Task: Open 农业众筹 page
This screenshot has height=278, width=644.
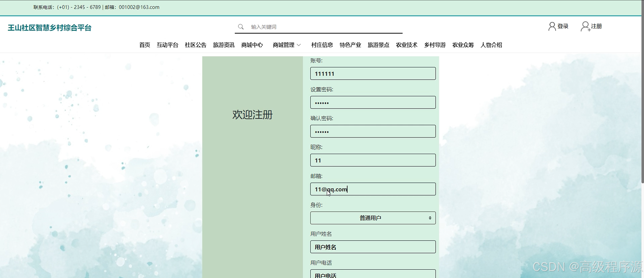Action: [x=463, y=45]
